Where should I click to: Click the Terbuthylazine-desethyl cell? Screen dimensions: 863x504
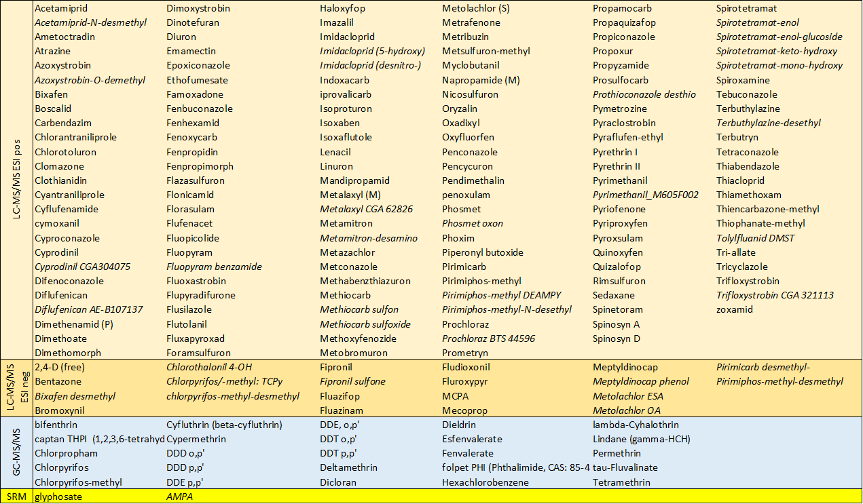769,123
